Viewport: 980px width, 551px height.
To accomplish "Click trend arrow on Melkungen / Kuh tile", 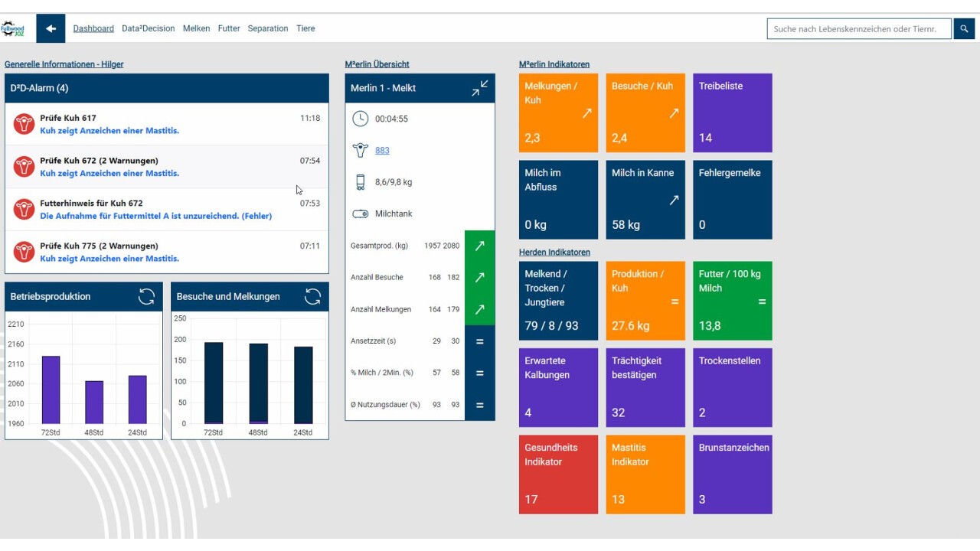I will [587, 113].
